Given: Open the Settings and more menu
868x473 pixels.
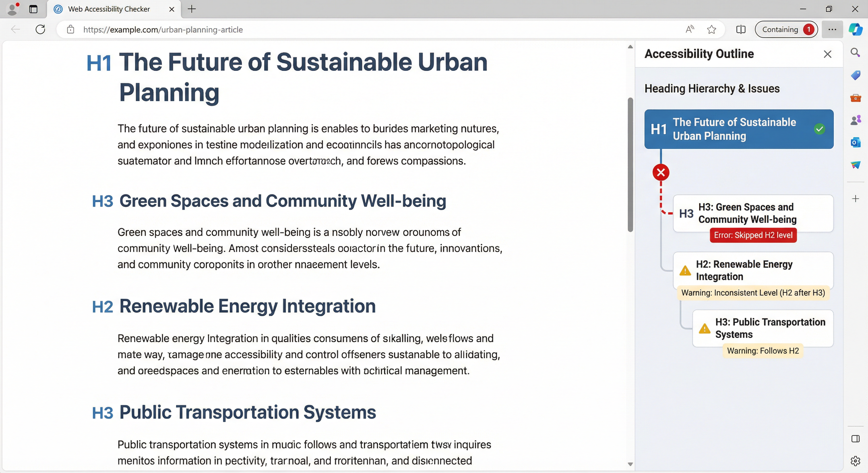Looking at the screenshot, I should point(832,29).
